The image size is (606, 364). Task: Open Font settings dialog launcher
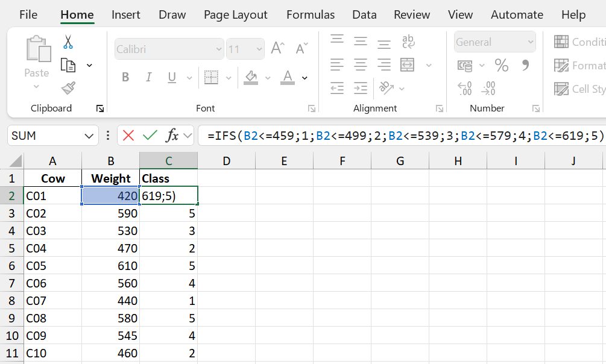[x=312, y=108]
